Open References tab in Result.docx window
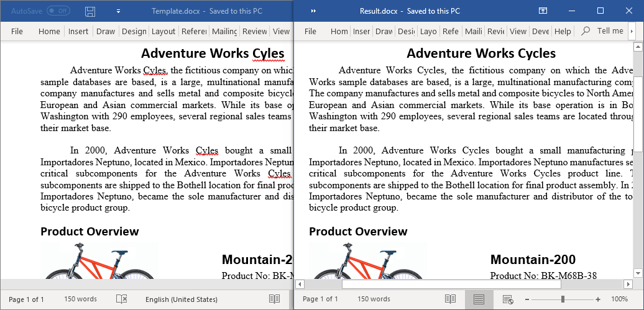The width and height of the screenshot is (644, 310). (x=451, y=31)
